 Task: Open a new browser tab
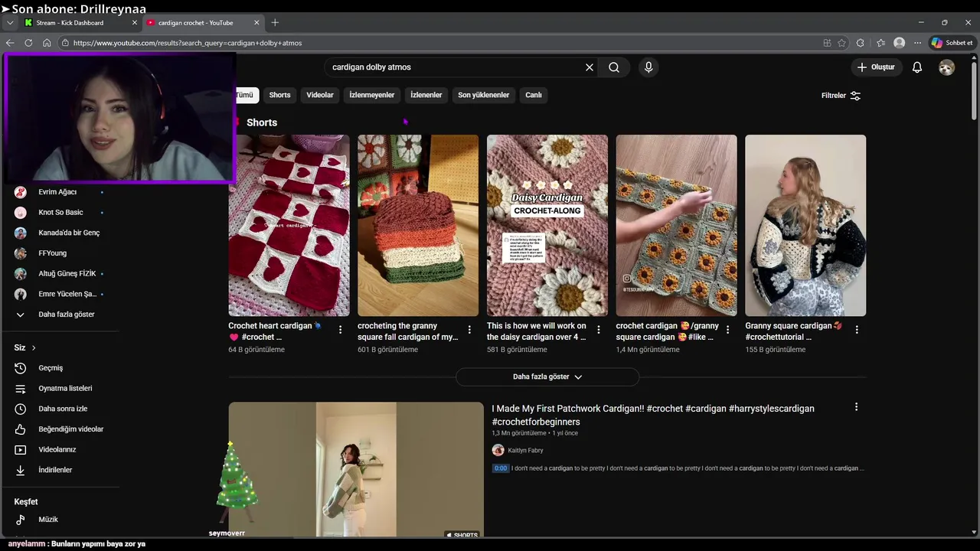pos(275,23)
